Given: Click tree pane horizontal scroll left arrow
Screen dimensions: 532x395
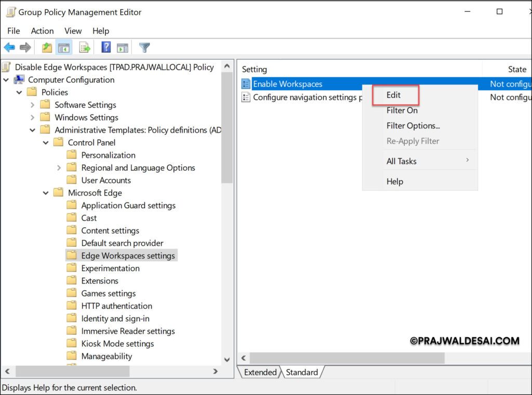Looking at the screenshot, I should coord(7,371).
